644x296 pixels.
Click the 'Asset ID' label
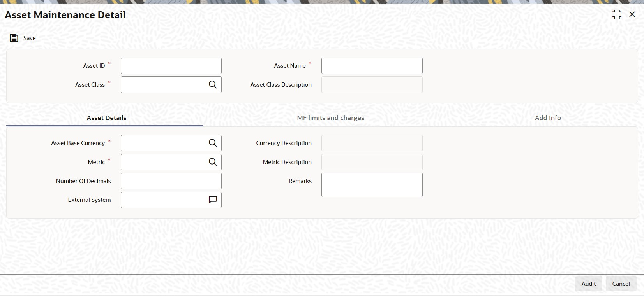pyautogui.click(x=94, y=66)
